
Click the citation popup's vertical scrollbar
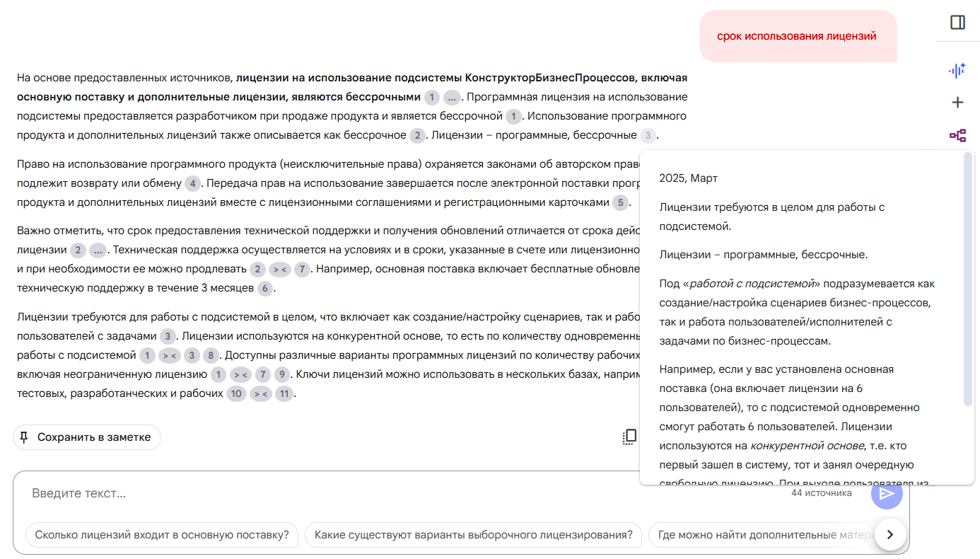pos(968,279)
